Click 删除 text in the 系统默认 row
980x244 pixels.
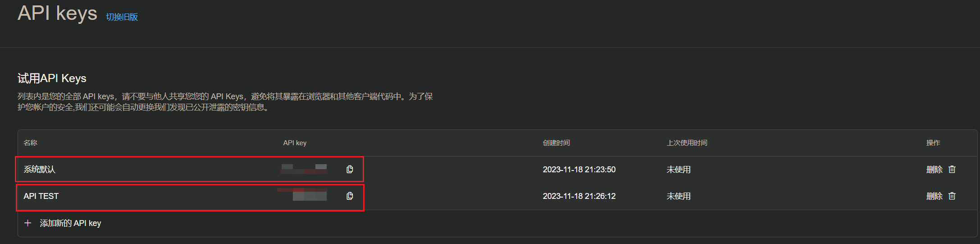(x=934, y=169)
